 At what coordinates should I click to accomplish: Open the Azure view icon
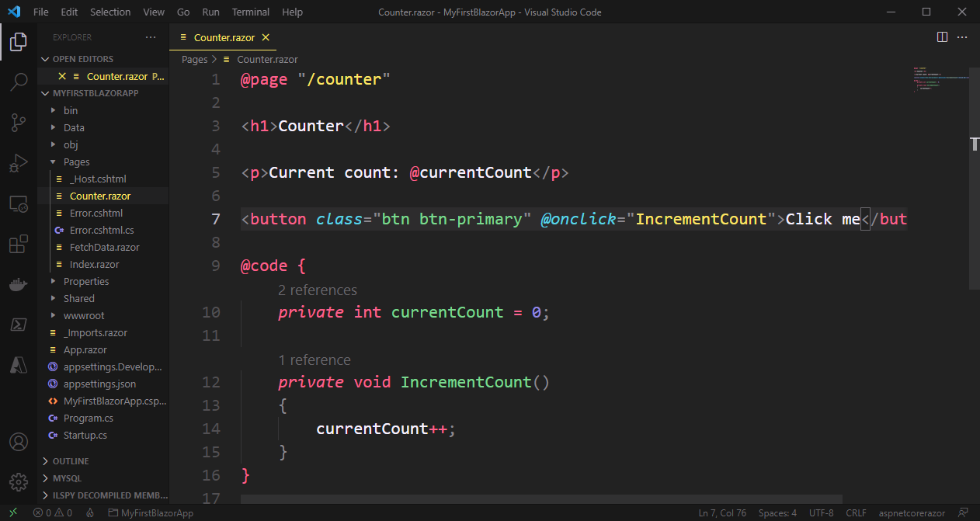tap(19, 364)
